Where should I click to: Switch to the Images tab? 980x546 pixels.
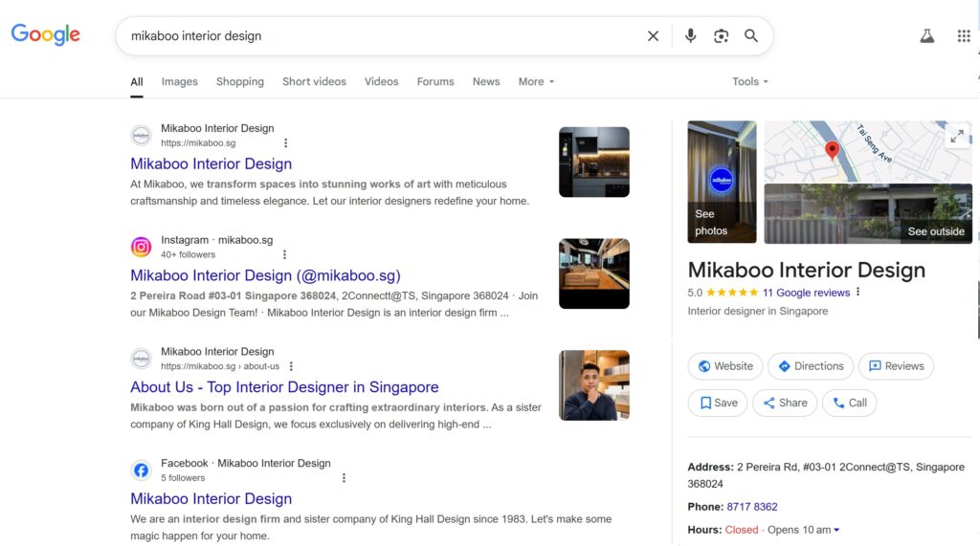[179, 82]
